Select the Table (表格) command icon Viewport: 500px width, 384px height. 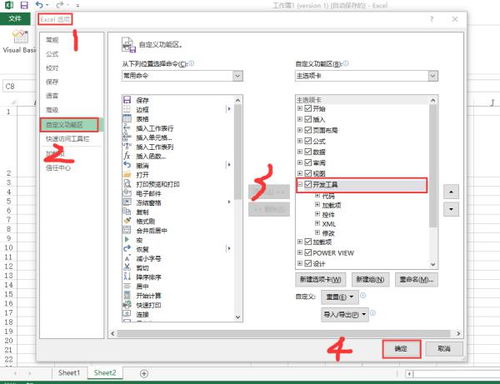click(x=127, y=118)
